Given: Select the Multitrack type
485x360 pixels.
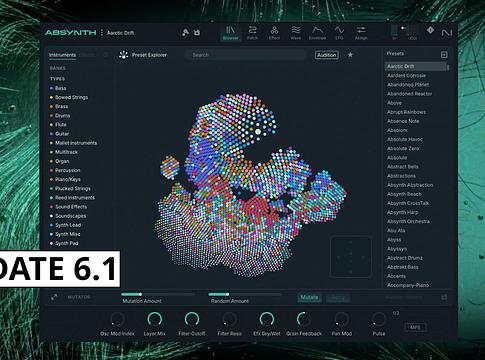Looking at the screenshot, I should click(x=64, y=152).
